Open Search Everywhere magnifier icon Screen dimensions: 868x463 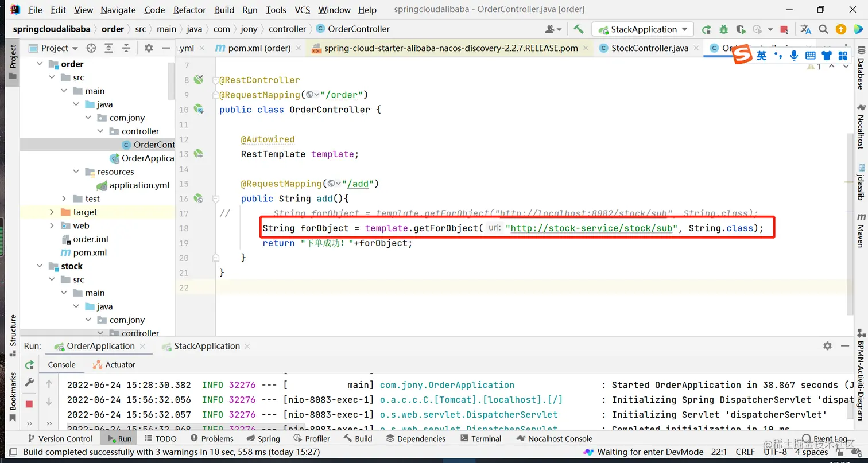(823, 29)
